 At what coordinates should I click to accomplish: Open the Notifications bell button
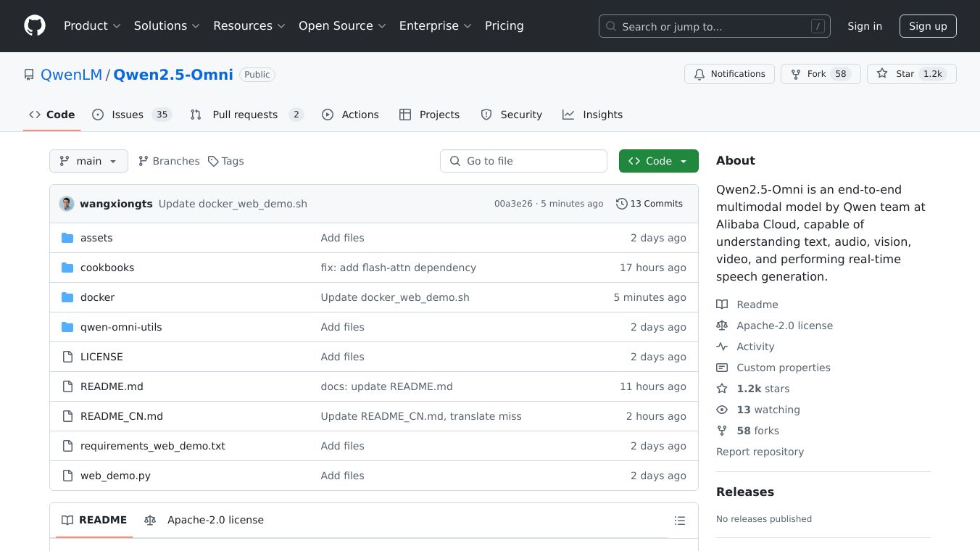729,74
